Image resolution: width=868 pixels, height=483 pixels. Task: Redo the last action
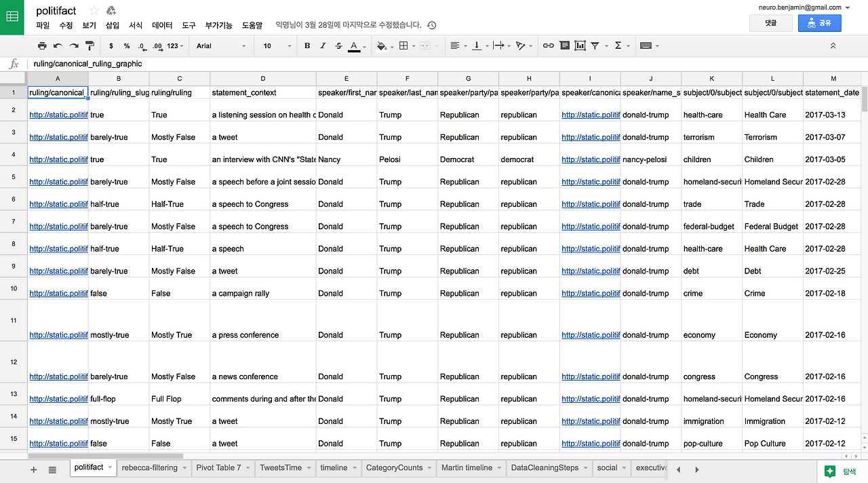click(74, 45)
